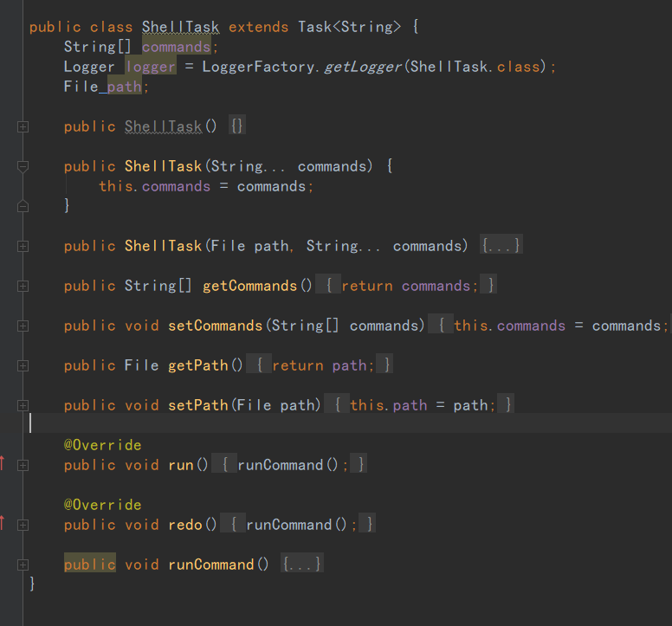This screenshot has width=672, height=626.
Task: Click ShellTask class name in declaration
Action: [x=180, y=27]
